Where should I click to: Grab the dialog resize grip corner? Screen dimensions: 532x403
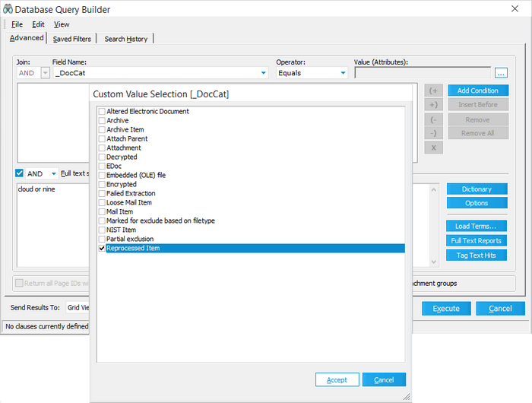pyautogui.click(x=407, y=397)
